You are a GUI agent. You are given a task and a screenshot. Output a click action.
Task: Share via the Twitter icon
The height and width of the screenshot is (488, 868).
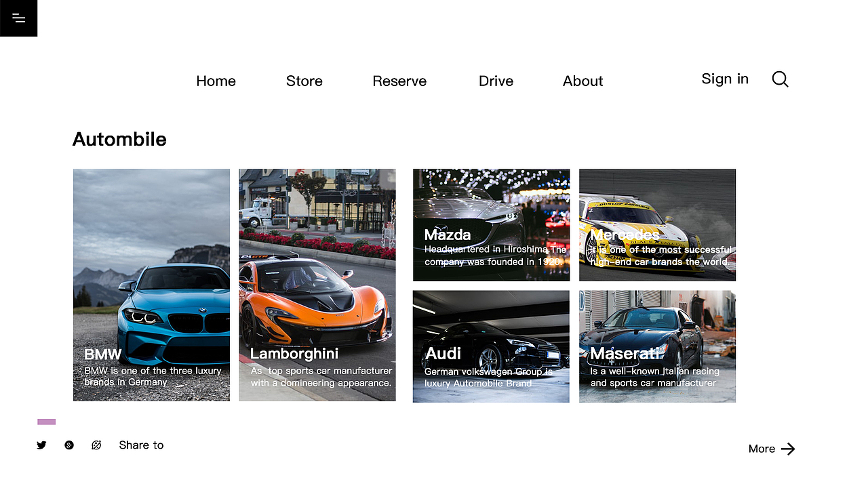41,445
